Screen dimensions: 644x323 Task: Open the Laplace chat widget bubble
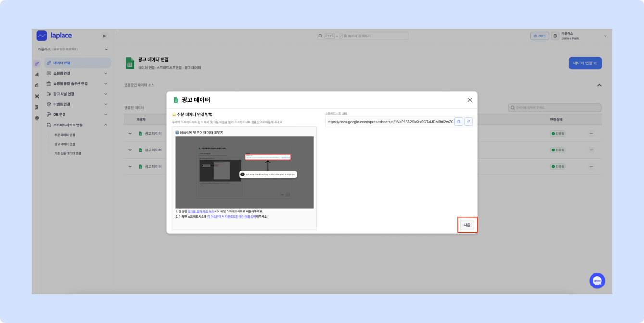[x=597, y=281]
